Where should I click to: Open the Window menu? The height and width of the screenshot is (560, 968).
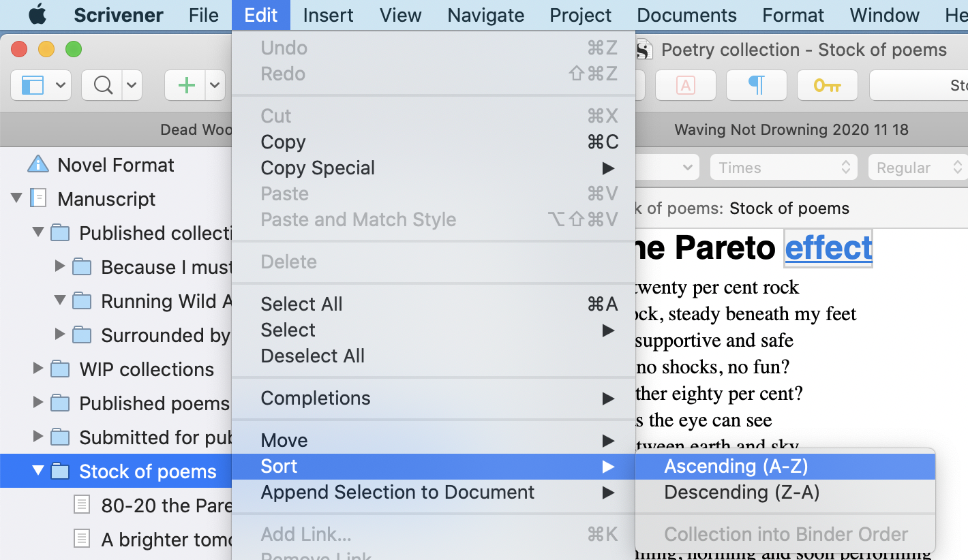pos(884,15)
